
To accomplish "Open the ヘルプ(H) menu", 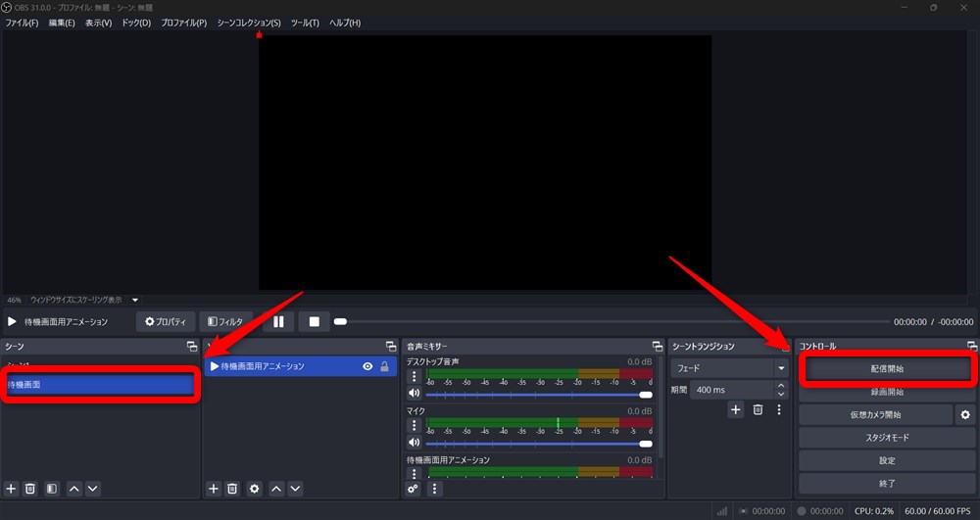I will (345, 23).
